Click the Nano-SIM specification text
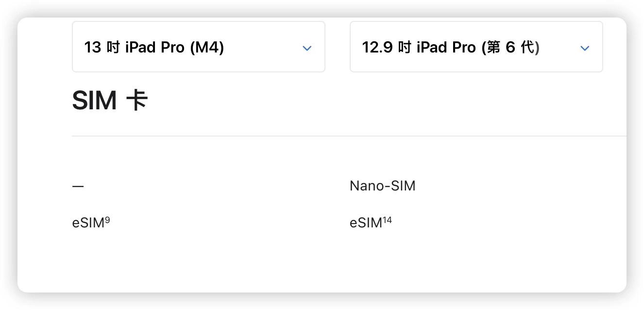Screen dimensions: 644x310 [382, 186]
